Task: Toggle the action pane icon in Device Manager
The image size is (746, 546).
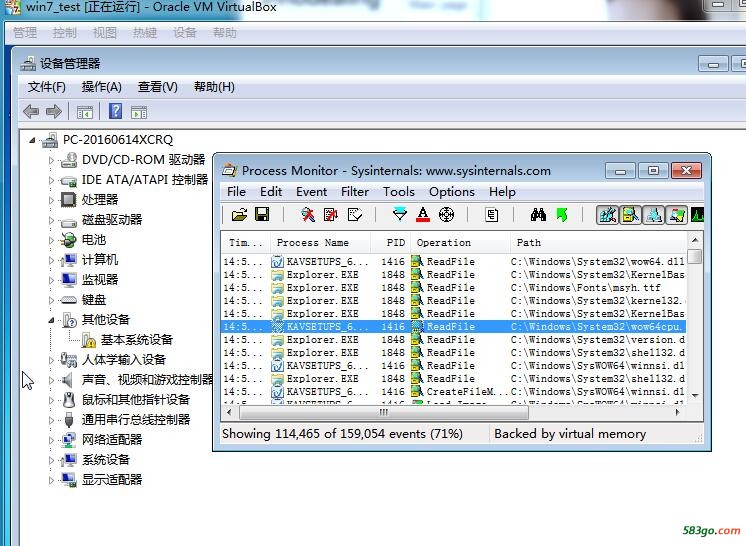Action: 139,112
